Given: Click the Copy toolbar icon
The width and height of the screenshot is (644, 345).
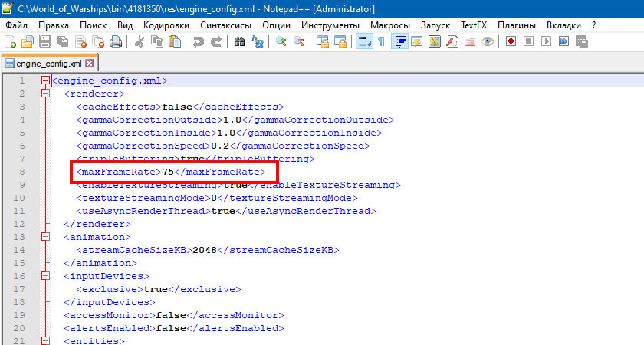Looking at the screenshot, I should click(157, 41).
